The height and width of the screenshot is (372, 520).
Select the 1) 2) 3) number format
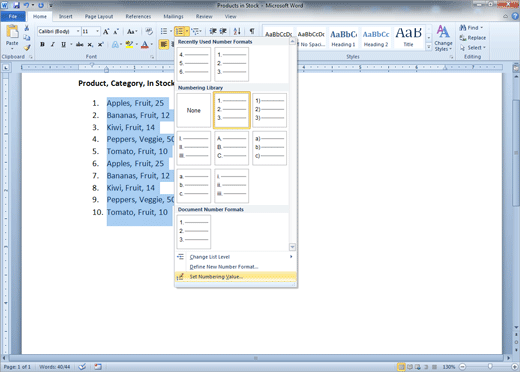[x=269, y=110]
